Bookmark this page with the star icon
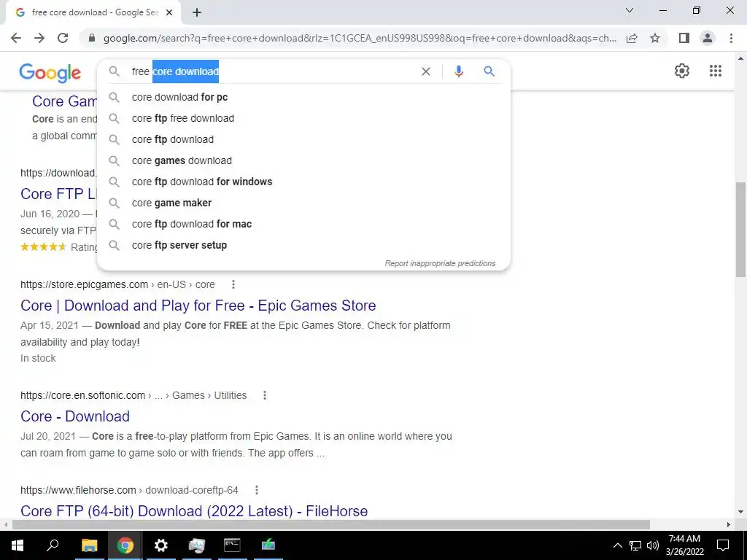Viewport: 747px width, 560px height. pos(655,38)
